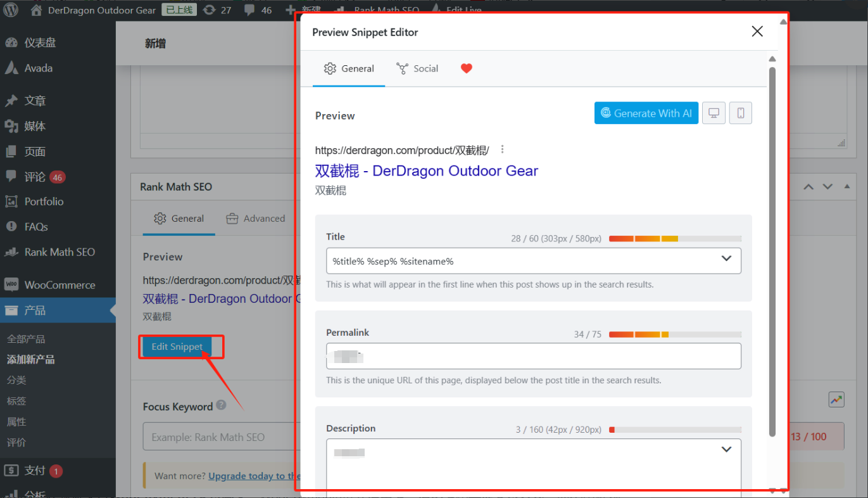Open the comments bubble in admin bar
Screen dimensions: 868x498
(257, 10)
